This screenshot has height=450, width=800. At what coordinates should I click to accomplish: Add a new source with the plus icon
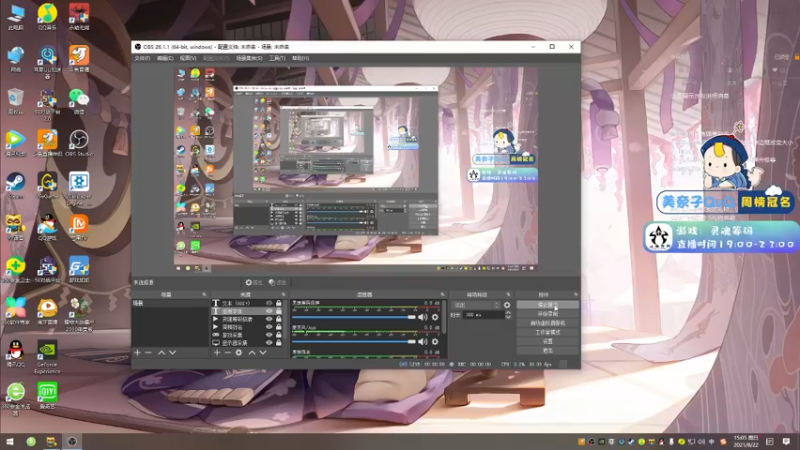(x=217, y=353)
